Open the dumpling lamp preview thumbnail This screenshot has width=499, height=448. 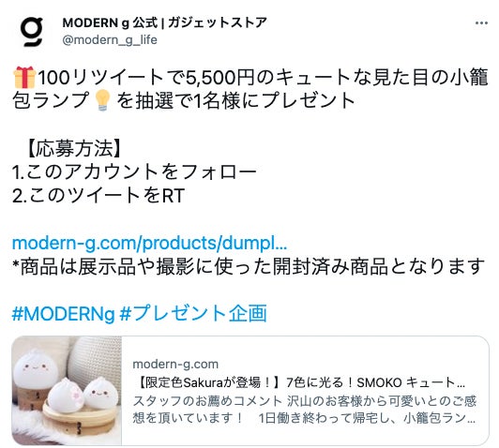[67, 391]
